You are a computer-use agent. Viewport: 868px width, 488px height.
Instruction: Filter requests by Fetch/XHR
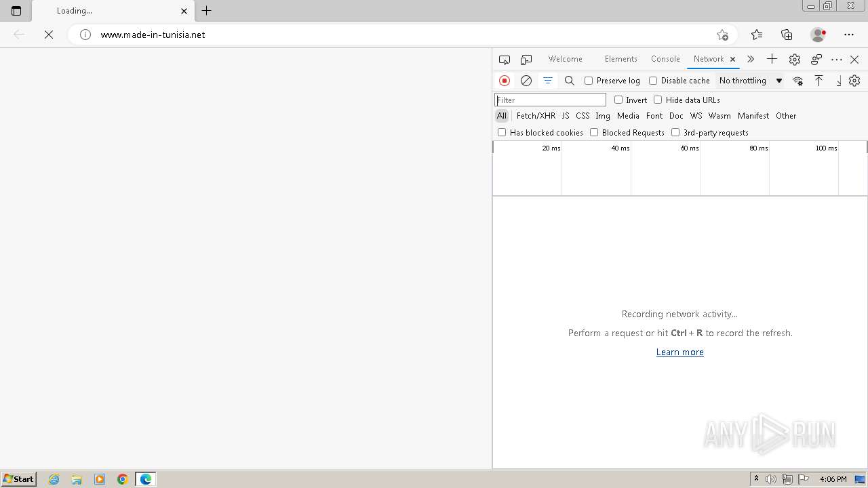[x=536, y=116]
